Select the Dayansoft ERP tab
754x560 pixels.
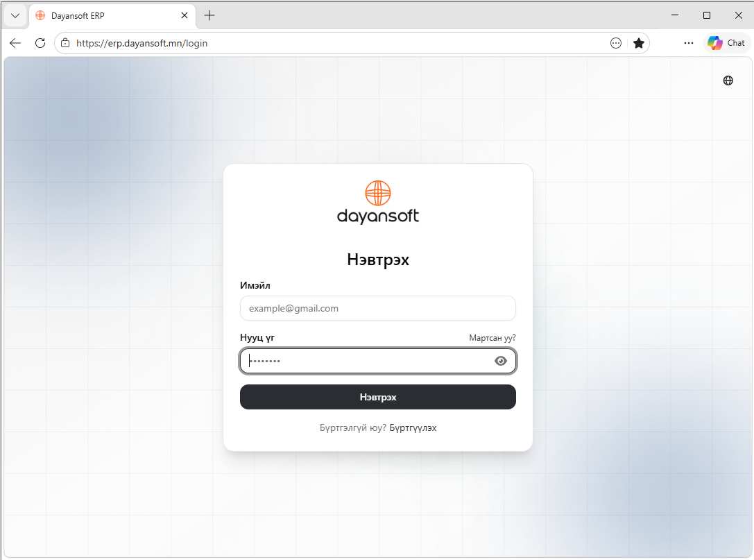click(x=112, y=16)
